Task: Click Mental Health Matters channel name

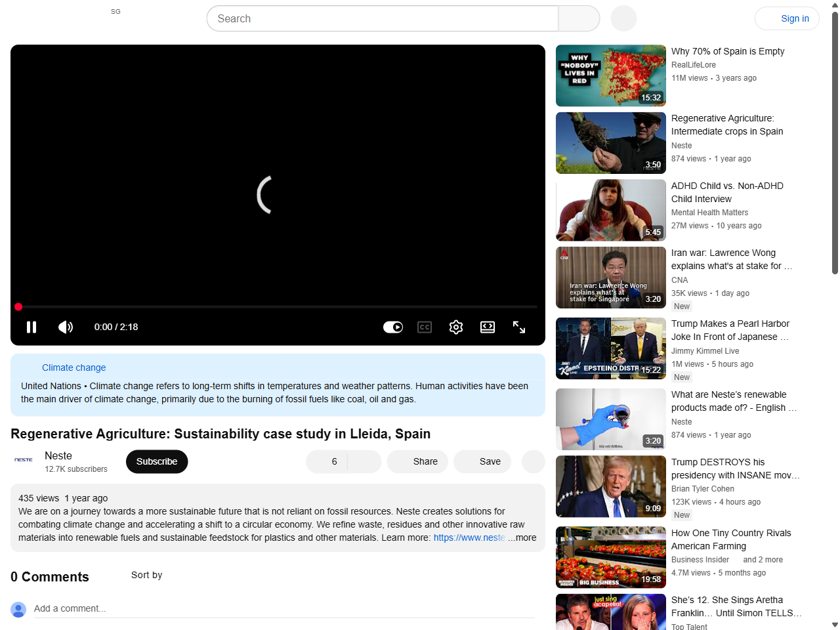Action: coord(709,213)
